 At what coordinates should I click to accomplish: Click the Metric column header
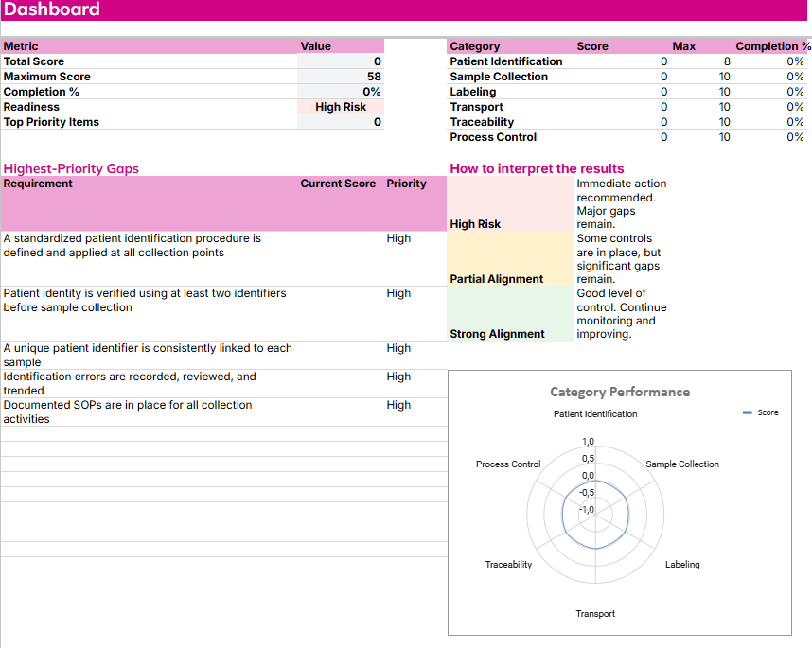pyautogui.click(x=21, y=46)
